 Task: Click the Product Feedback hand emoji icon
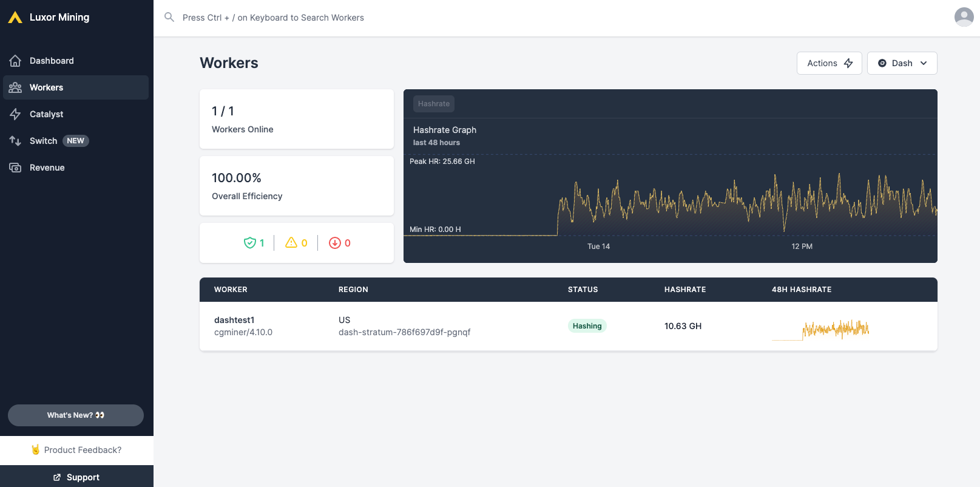(x=36, y=449)
